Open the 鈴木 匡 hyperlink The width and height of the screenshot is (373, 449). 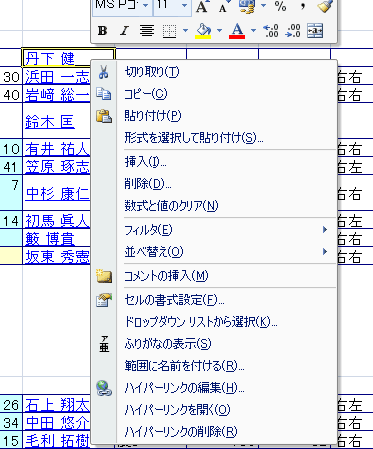[50, 122]
